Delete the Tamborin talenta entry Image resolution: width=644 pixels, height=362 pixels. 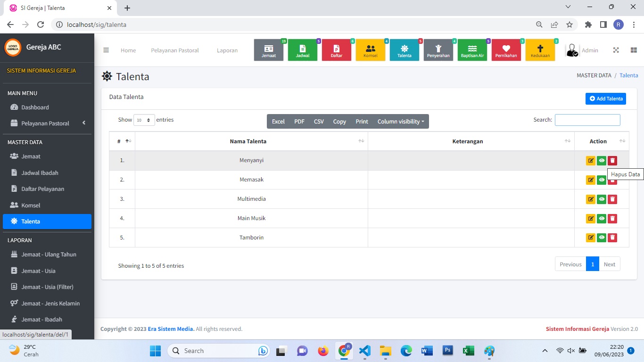pyautogui.click(x=612, y=238)
